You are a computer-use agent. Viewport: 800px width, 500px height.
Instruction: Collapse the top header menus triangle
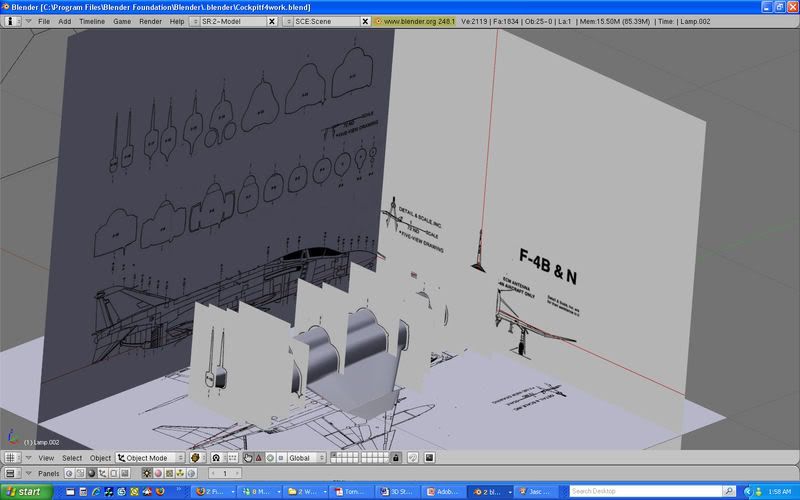pyautogui.click(x=29, y=21)
